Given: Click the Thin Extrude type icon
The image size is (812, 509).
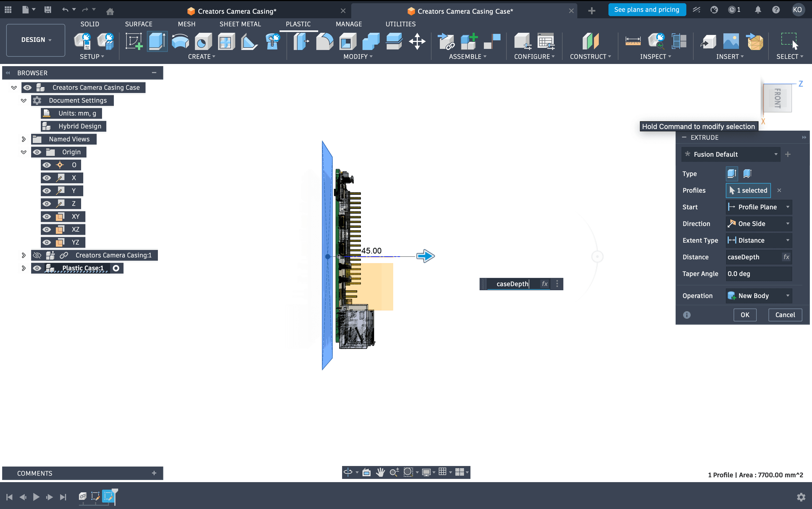Looking at the screenshot, I should [747, 174].
